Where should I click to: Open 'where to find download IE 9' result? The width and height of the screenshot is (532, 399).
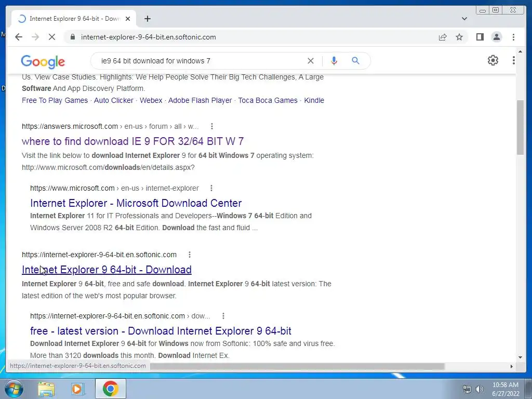(132, 141)
